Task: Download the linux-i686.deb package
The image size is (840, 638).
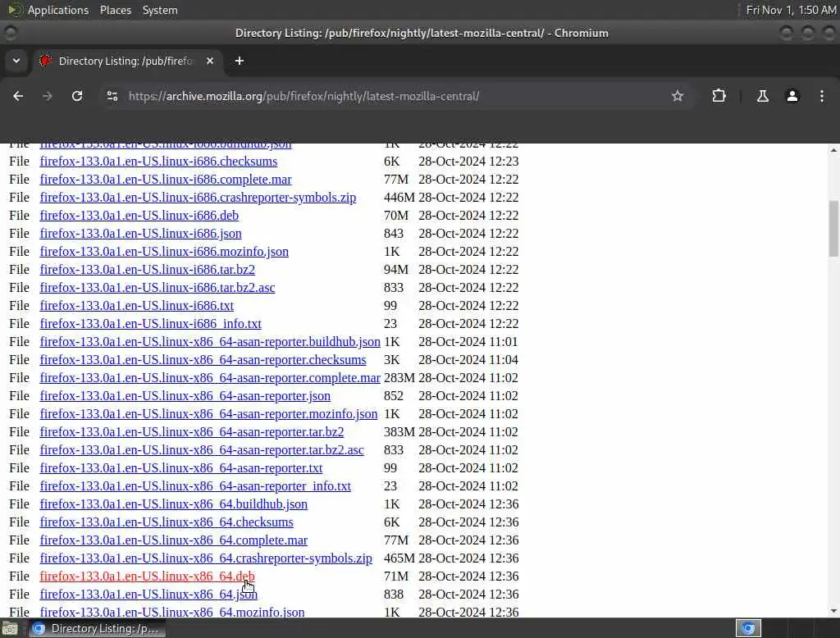Action: [139, 216]
